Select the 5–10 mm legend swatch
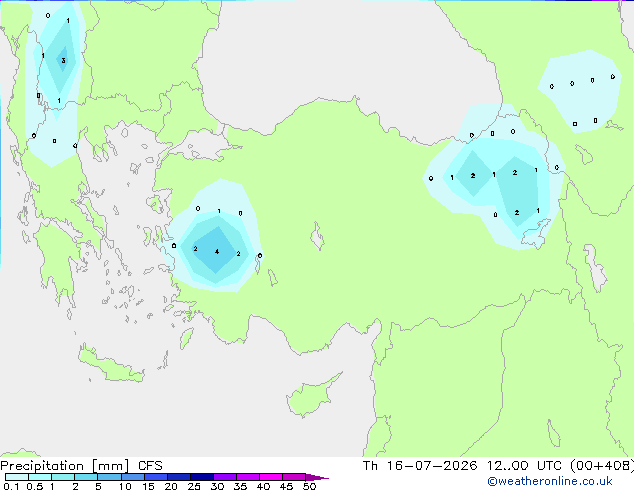 [x=109, y=477]
